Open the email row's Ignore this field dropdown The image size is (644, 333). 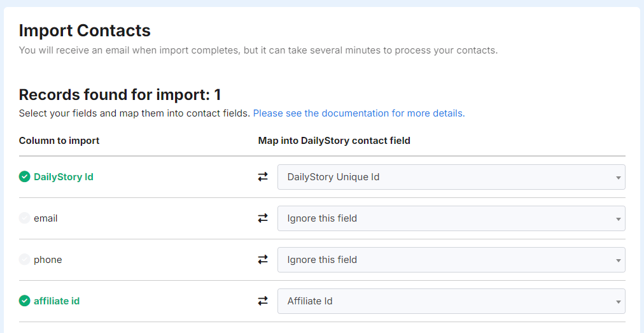point(451,218)
